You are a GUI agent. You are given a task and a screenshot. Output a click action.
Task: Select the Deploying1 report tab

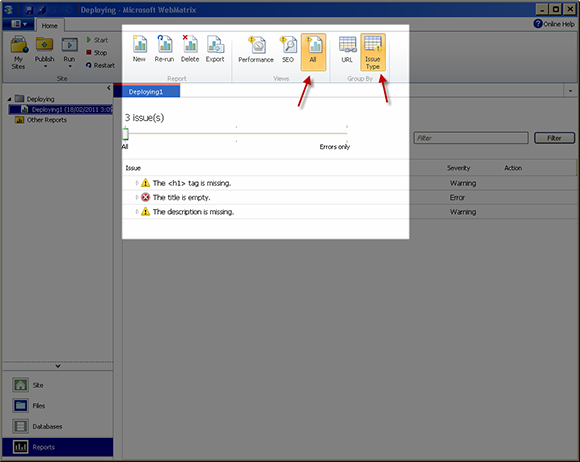click(x=146, y=92)
